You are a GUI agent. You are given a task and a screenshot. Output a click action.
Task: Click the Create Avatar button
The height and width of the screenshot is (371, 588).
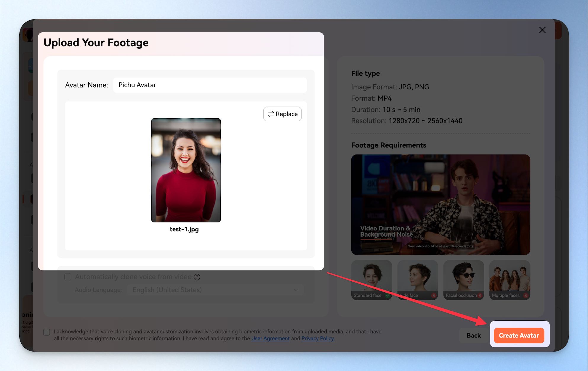(519, 335)
